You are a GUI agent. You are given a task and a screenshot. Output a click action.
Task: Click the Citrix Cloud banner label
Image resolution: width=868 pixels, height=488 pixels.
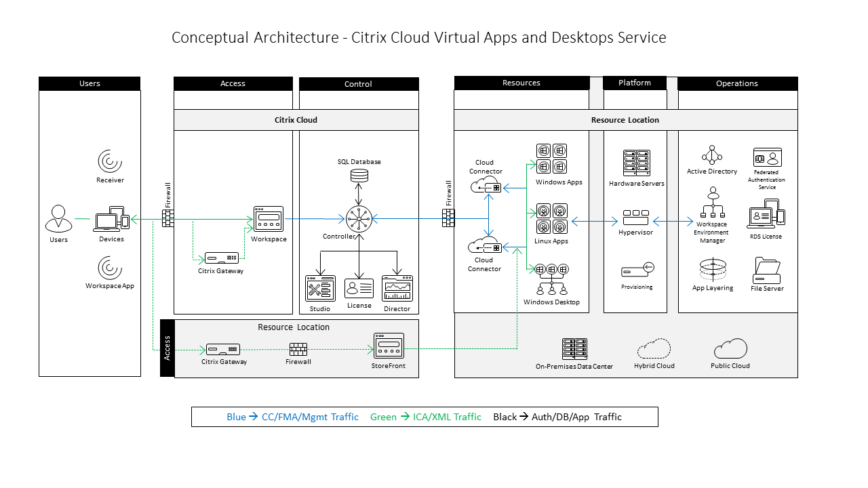(296, 120)
